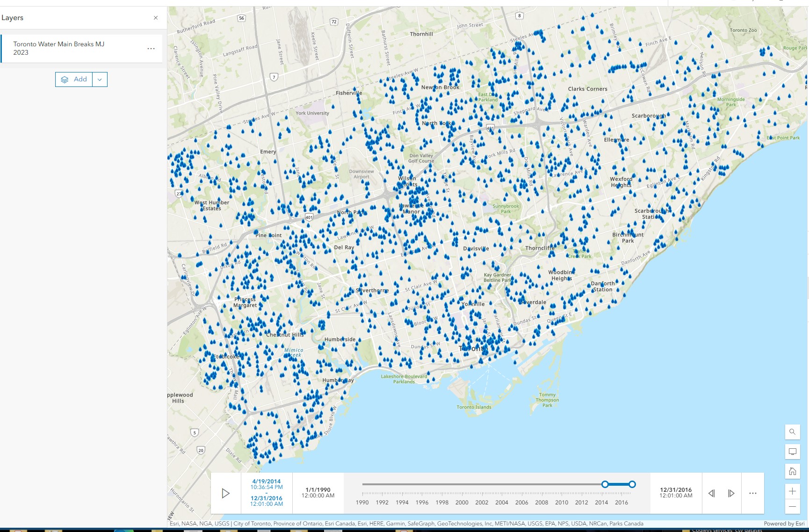
Task: Zoom in using the plus icon
Action: pyautogui.click(x=793, y=491)
